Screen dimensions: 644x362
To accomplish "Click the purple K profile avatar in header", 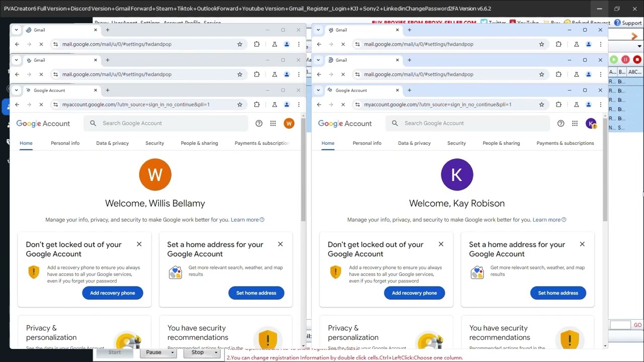I will pos(591,123).
